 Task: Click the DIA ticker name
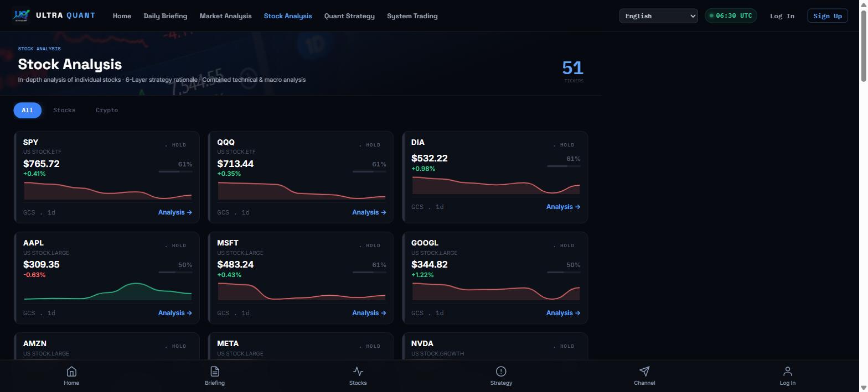click(x=418, y=142)
